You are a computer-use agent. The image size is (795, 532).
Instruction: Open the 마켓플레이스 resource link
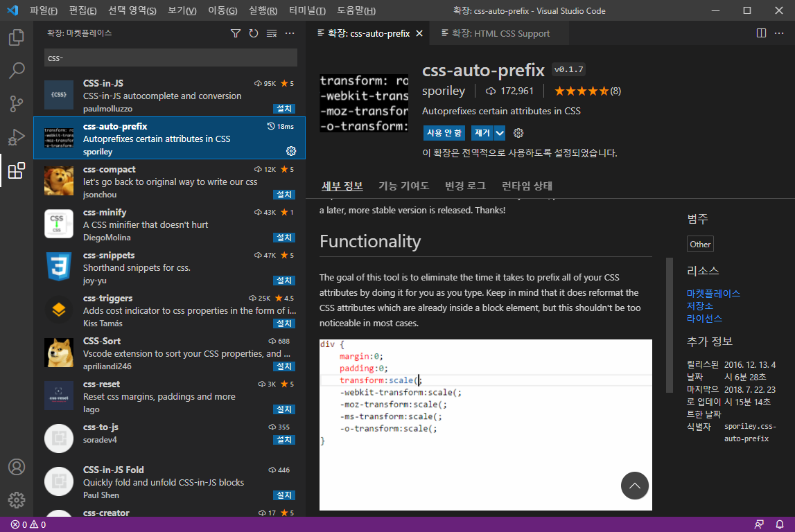(713, 293)
